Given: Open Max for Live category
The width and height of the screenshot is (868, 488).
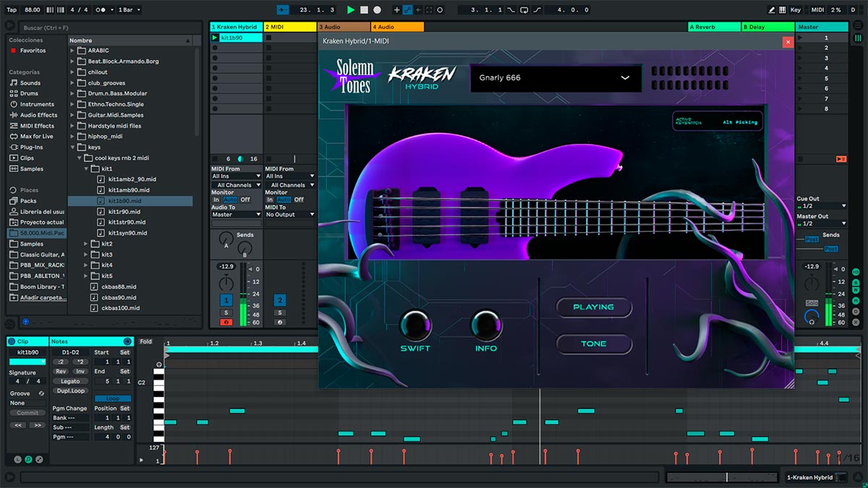Looking at the screenshot, I should tap(36, 136).
